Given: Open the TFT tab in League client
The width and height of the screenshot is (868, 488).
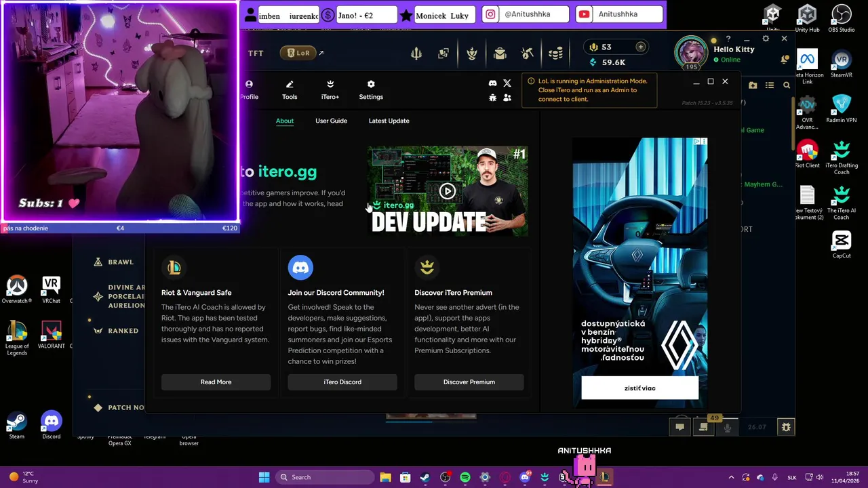Looking at the screenshot, I should (256, 53).
